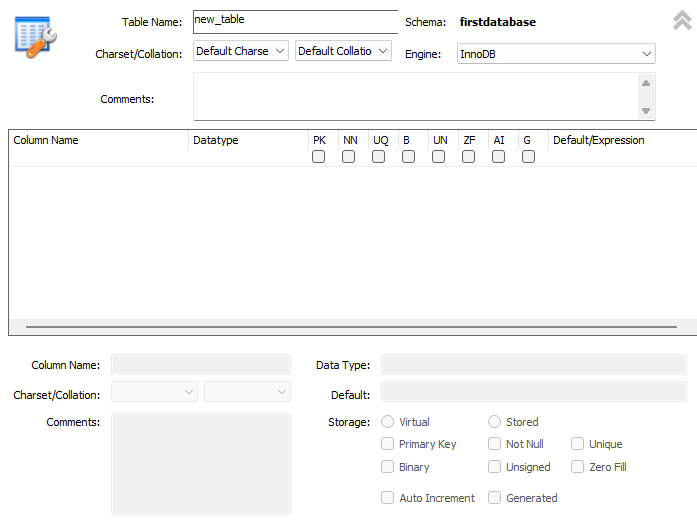Open the column charset dropdown

(x=154, y=392)
